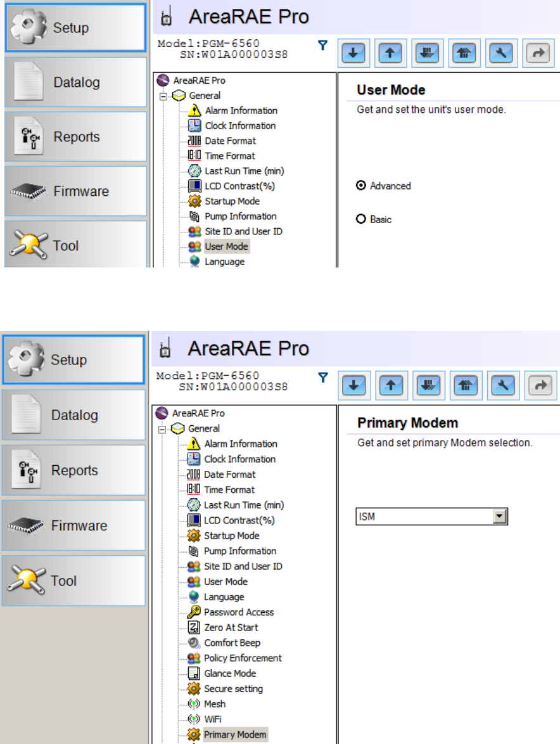Screen dimensions: 560x744
Task: Click the download arrow icon in bottom window
Action: point(353,385)
